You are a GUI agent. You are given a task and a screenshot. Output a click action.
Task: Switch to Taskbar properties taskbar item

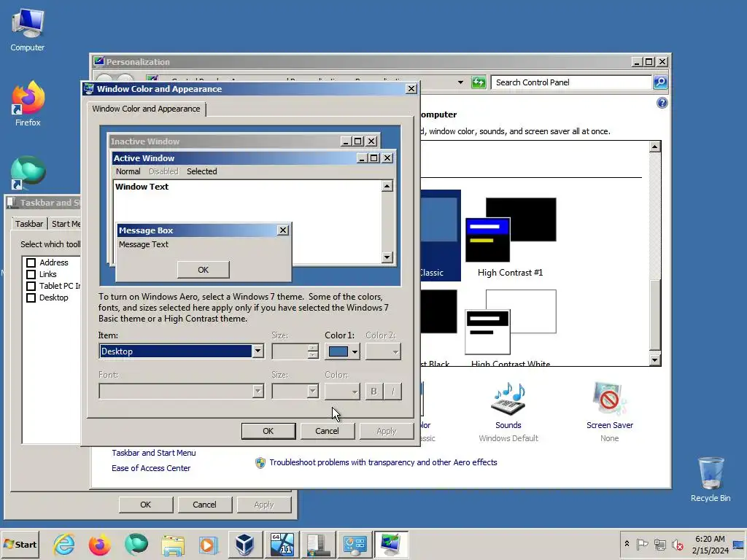click(x=318, y=544)
